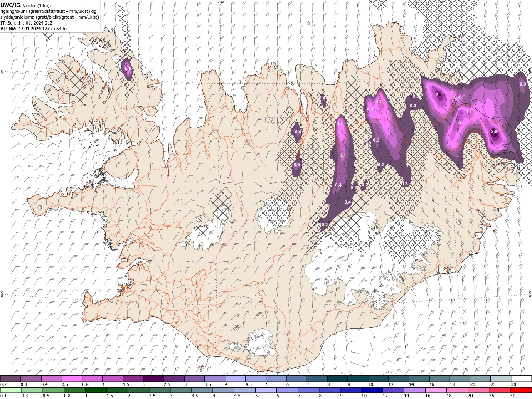Pick the pale green rain-legend swatch labeled 0.1
The image size is (532, 399).
11,390
